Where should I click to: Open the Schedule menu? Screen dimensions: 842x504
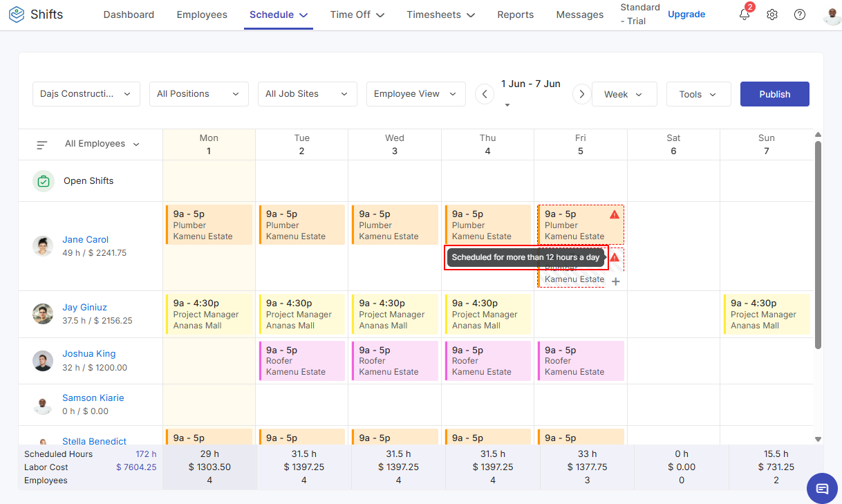click(x=279, y=15)
